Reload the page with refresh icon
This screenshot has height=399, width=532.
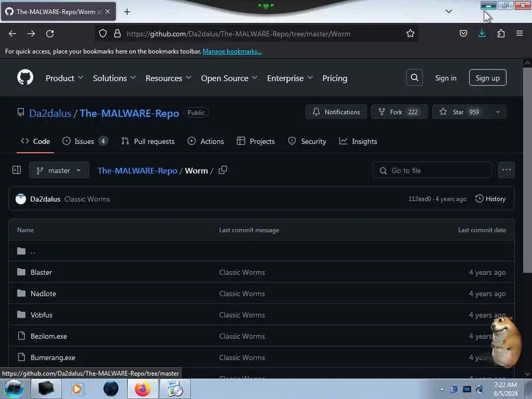click(x=50, y=34)
